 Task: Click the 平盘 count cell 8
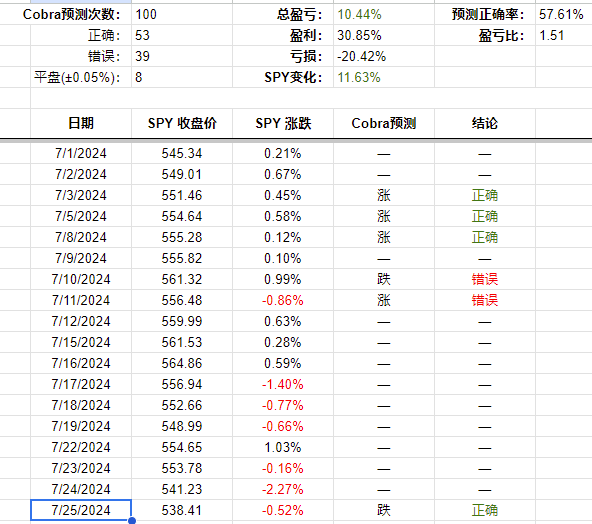pyautogui.click(x=182, y=77)
